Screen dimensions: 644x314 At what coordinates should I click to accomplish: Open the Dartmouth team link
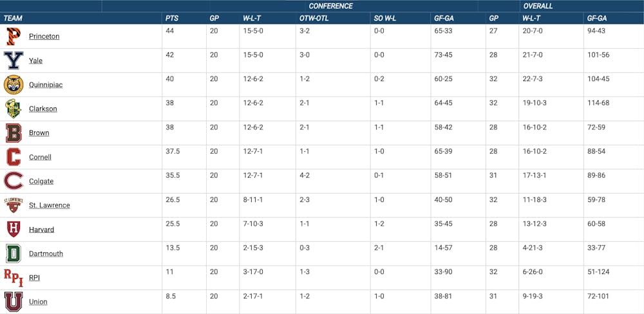[x=46, y=254]
